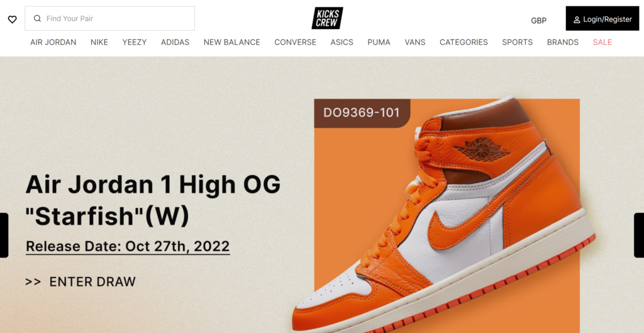
Task: Click the Enter Draw link
Action: (x=80, y=282)
